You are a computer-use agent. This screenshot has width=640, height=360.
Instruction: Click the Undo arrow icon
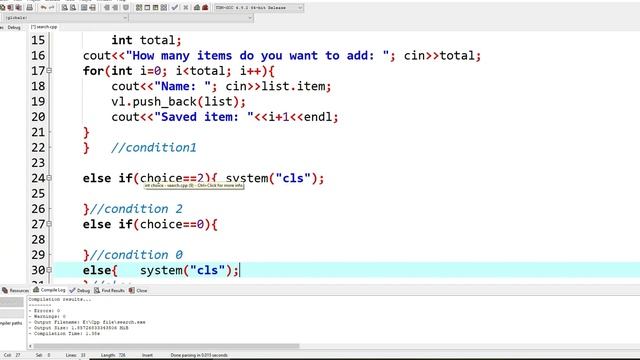43,8
